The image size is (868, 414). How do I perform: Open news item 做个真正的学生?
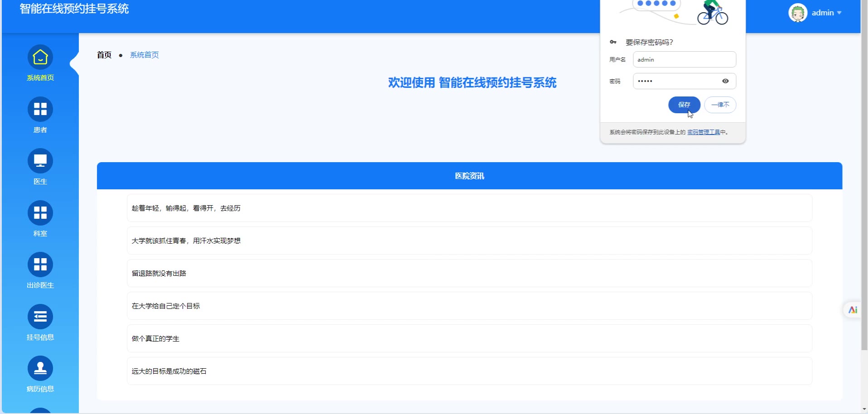(x=469, y=338)
